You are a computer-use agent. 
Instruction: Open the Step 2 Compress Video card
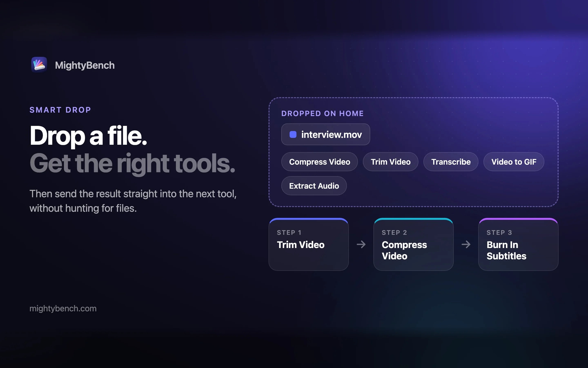413,244
